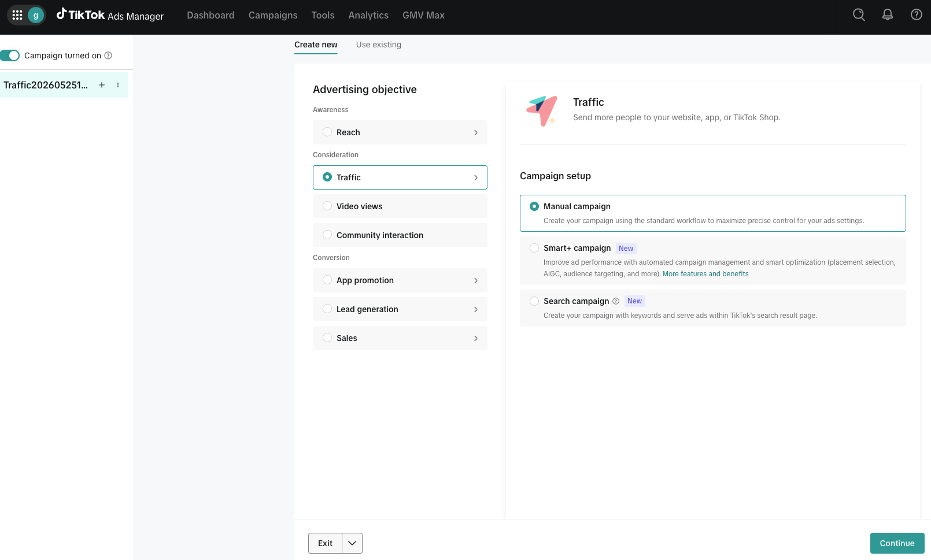Image resolution: width=931 pixels, height=560 pixels.
Task: Click help icon beside Campaign turned on
Action: pos(108,55)
